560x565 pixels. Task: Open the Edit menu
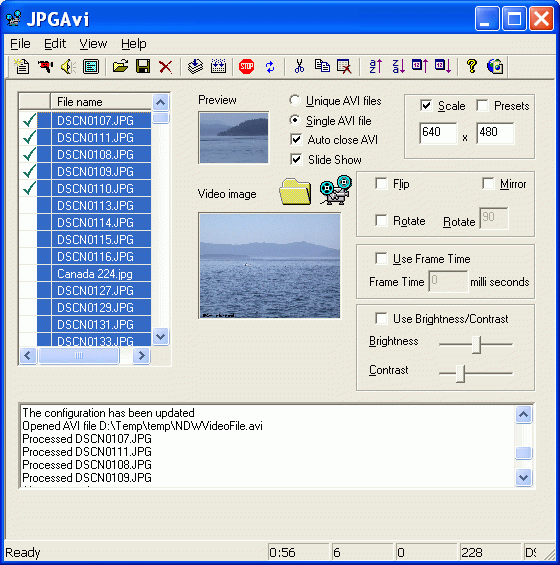pos(55,44)
